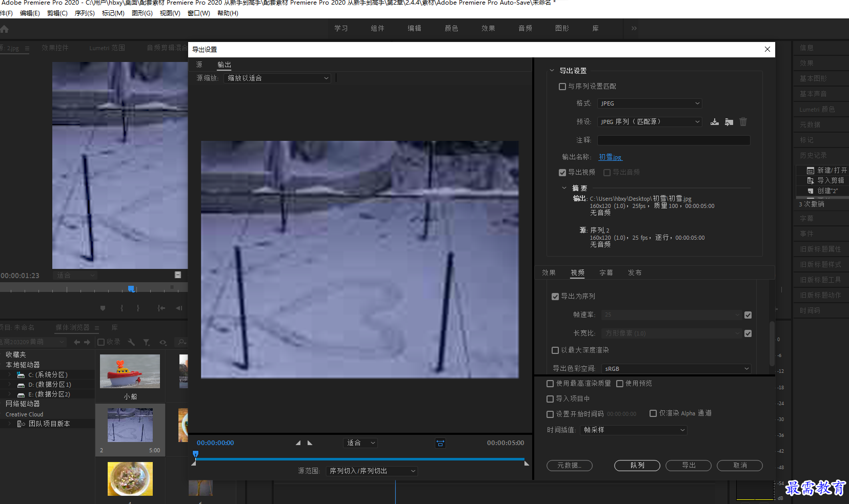Click the filter funnel icon in media browser
Image resolution: width=849 pixels, height=504 pixels.
[x=147, y=342]
